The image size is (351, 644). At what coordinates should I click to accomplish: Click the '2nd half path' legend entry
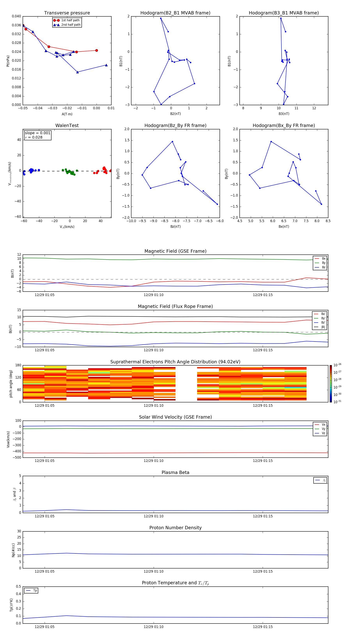tap(67, 25)
